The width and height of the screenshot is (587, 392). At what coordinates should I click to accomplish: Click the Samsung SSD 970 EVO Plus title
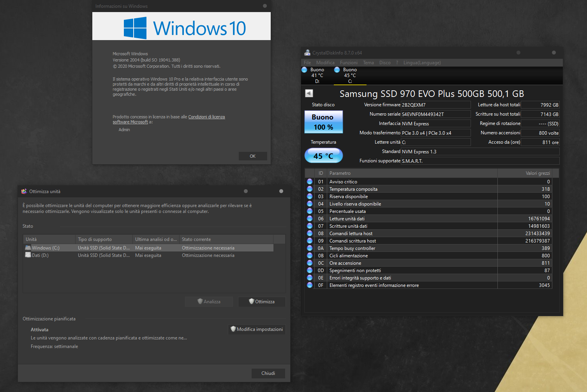point(432,94)
